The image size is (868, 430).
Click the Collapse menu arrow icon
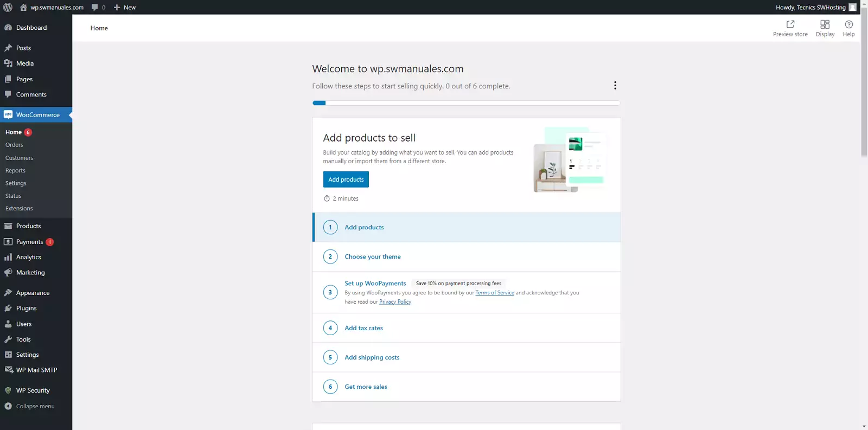8,406
